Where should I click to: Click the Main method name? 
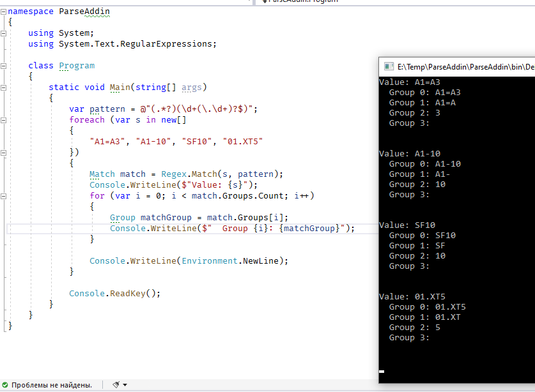click(120, 87)
